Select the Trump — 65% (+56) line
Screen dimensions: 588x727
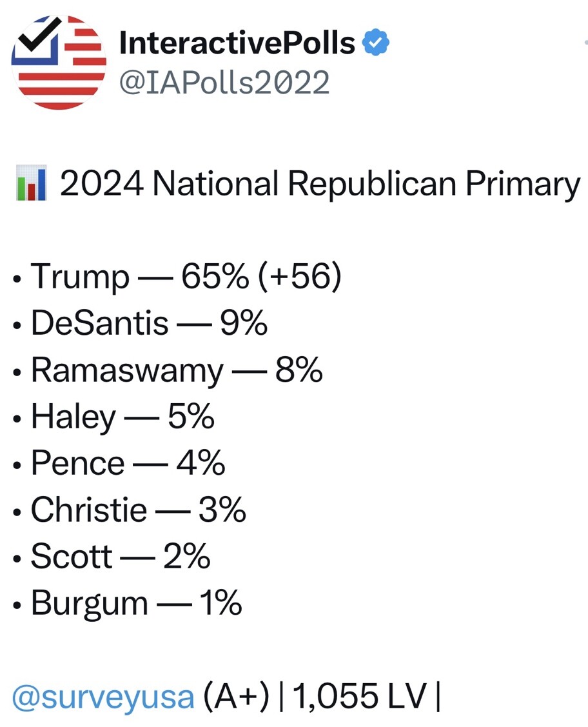(x=178, y=277)
